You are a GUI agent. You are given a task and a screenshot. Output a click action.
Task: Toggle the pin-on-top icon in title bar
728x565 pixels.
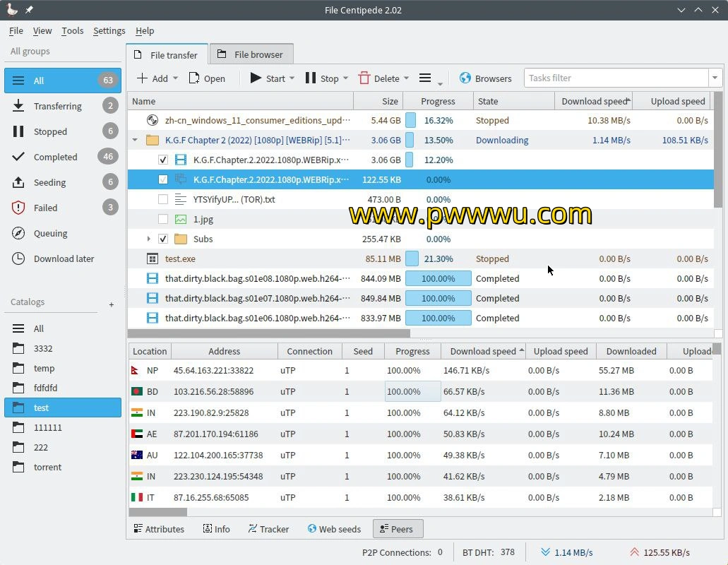[x=29, y=10]
